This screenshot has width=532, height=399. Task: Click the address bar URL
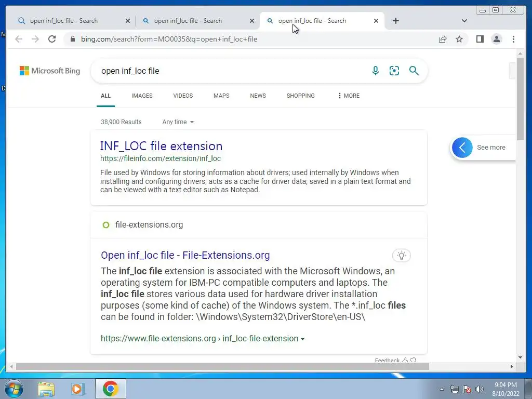point(169,39)
